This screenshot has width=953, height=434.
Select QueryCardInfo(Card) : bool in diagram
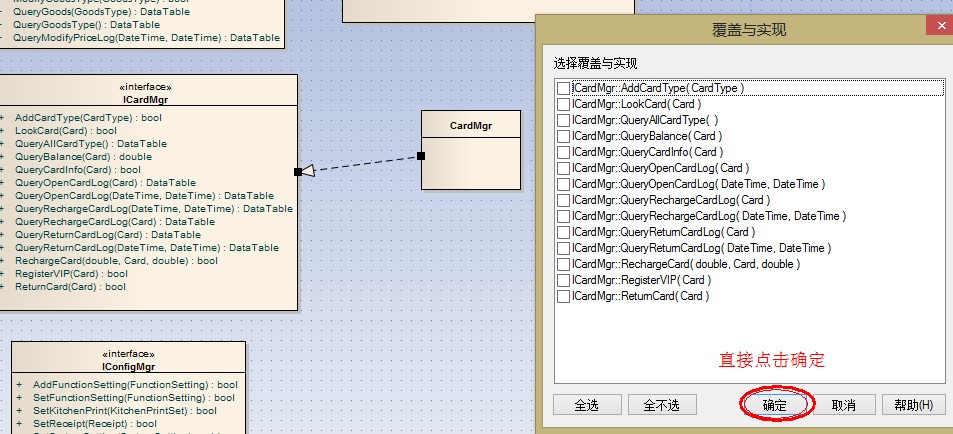(x=78, y=170)
